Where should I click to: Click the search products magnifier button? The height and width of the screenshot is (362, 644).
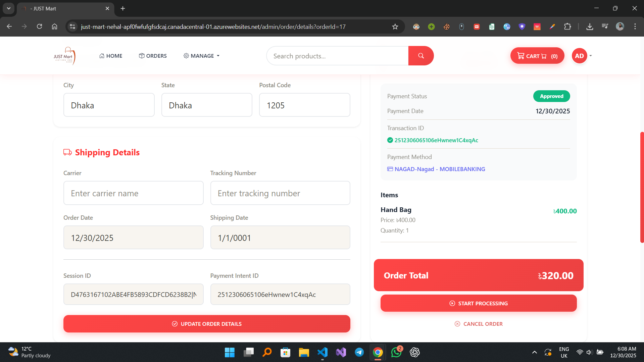click(x=421, y=56)
